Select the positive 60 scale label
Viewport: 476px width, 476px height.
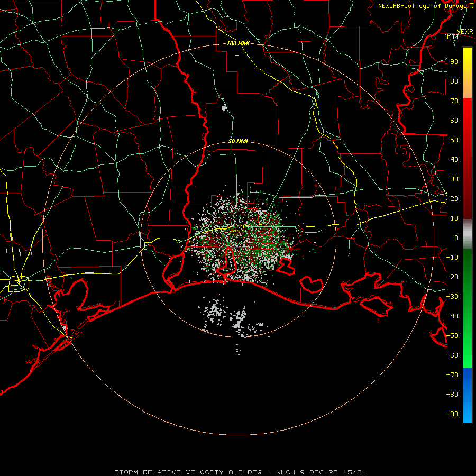pyautogui.click(x=454, y=120)
